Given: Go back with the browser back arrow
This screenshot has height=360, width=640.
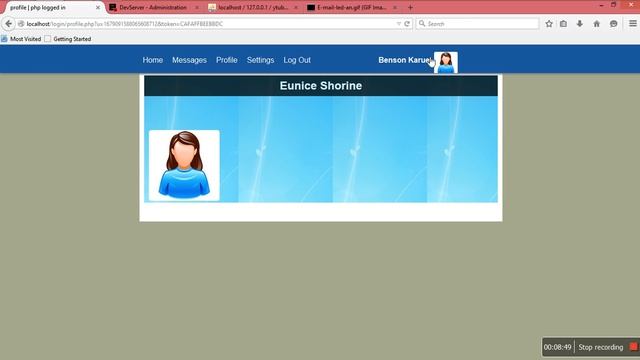Looking at the screenshot, I should [x=9, y=24].
